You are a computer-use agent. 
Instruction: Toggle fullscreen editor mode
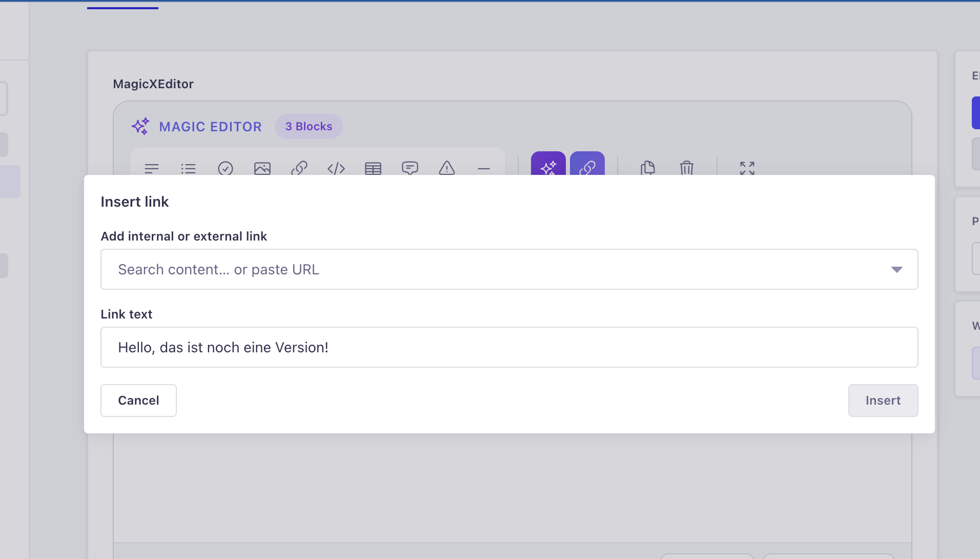747,168
